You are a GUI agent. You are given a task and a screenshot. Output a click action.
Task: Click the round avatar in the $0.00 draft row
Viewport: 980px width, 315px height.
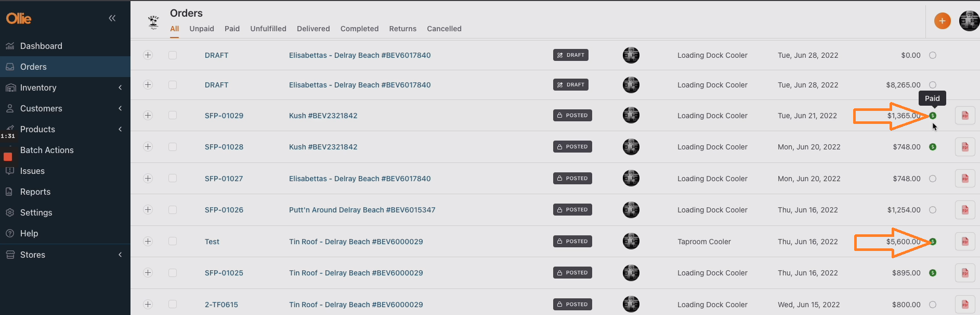click(631, 55)
